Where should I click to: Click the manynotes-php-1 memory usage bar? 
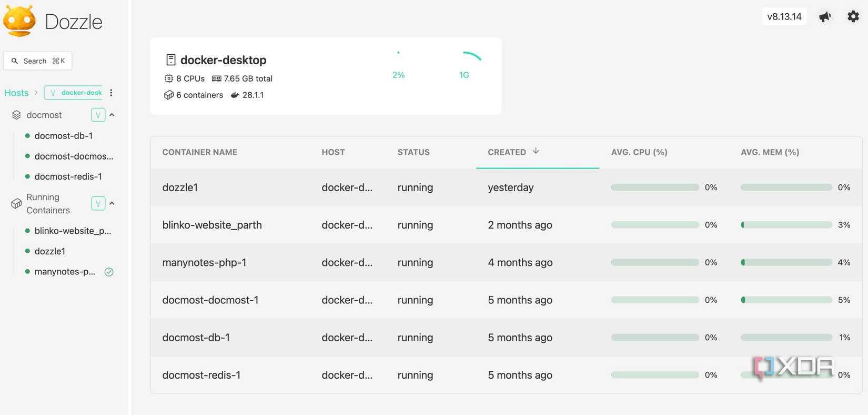(786, 262)
